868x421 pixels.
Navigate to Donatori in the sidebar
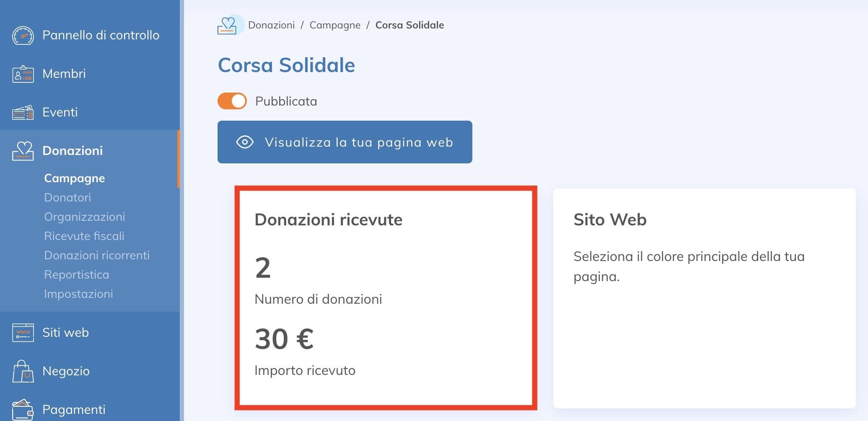click(67, 197)
